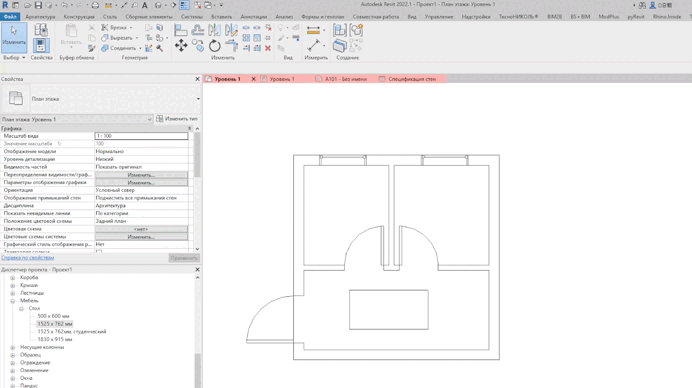Select the Modify arrow tool
This screenshot has width=692, height=388.
[14, 38]
